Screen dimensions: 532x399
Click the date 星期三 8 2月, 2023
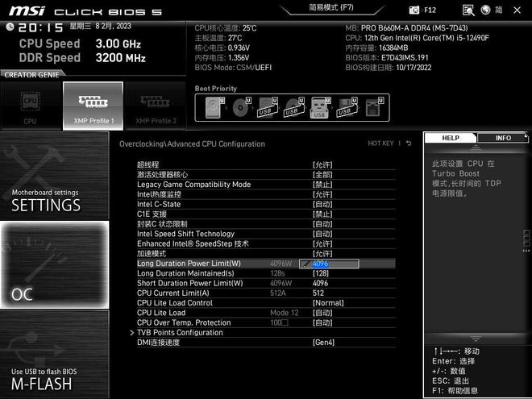(101, 26)
